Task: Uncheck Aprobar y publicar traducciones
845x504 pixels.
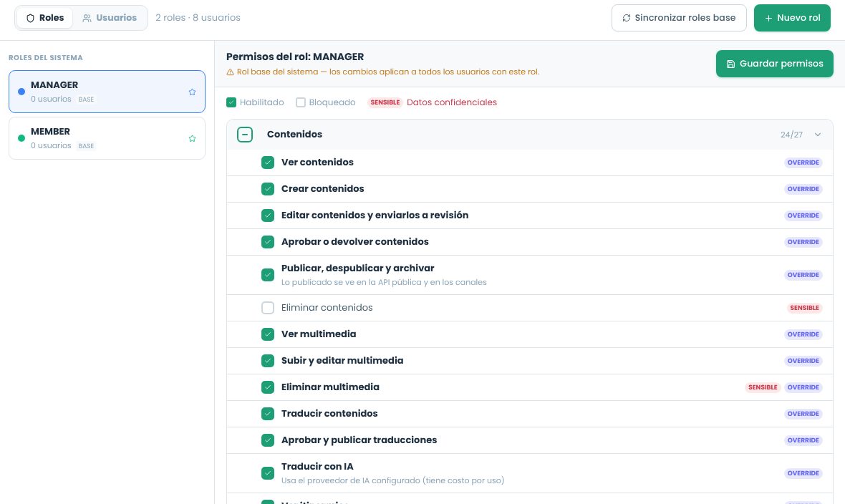Action: pyautogui.click(x=268, y=440)
